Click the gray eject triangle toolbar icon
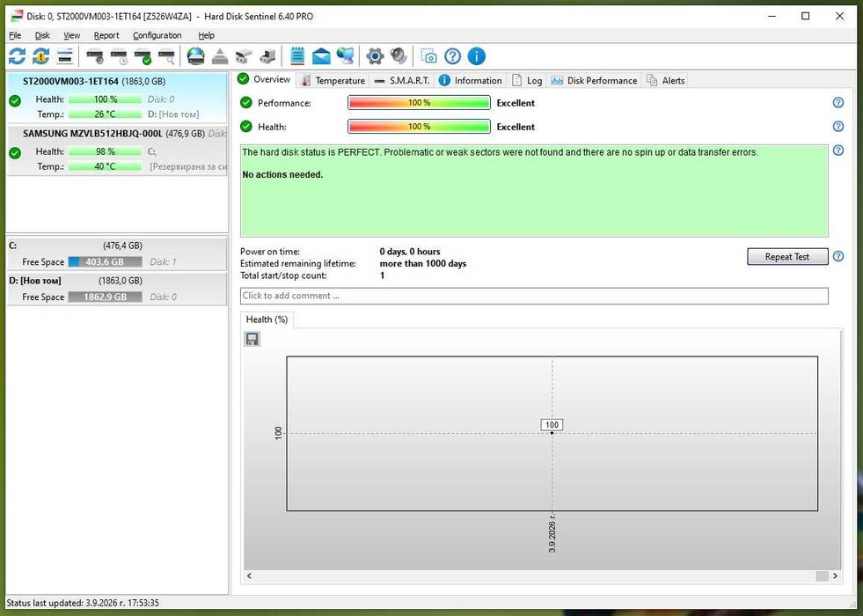 220,56
